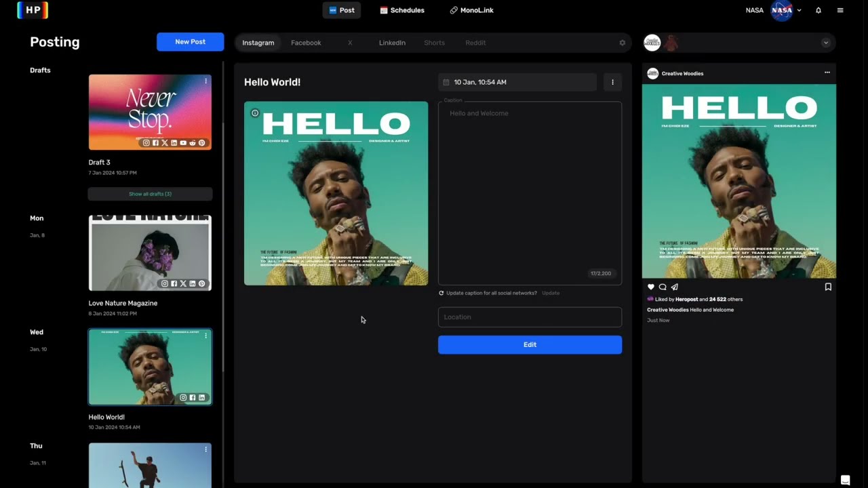
Task: Open the social networks settings gear
Action: pos(623,43)
